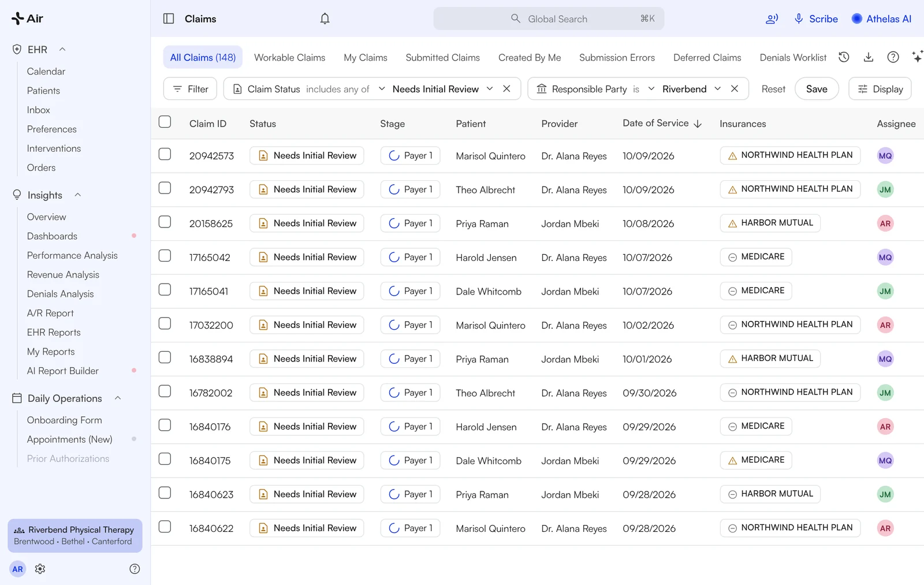Image resolution: width=924 pixels, height=585 pixels.
Task: Click the Filter button
Action: pyautogui.click(x=191, y=89)
